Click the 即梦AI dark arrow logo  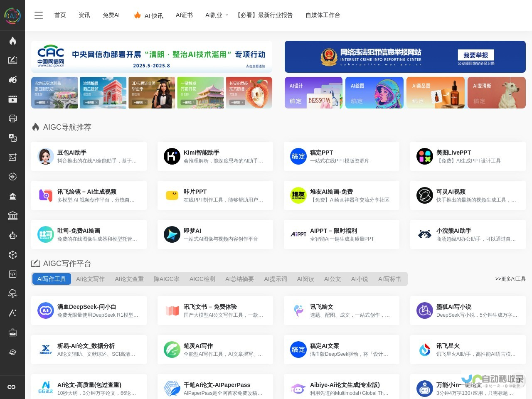(172, 234)
